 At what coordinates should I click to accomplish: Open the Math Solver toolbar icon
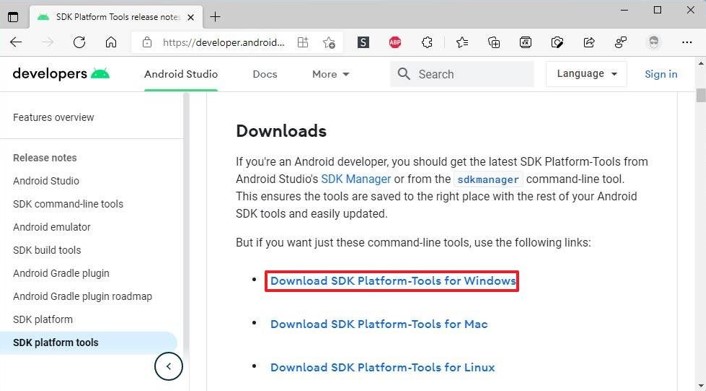(525, 42)
